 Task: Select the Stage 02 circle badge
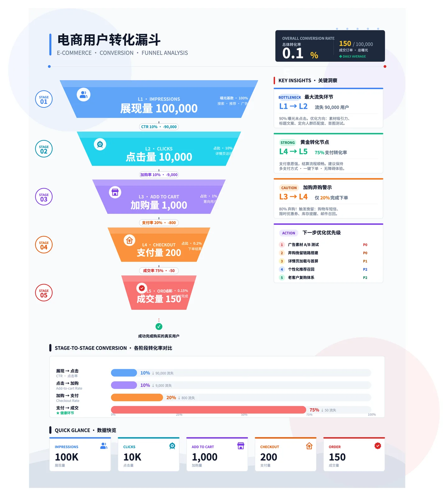point(44,149)
